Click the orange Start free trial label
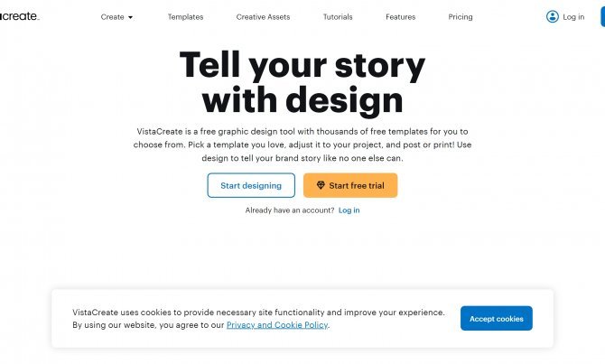Viewport: 605px width, 364px height. [x=357, y=186]
